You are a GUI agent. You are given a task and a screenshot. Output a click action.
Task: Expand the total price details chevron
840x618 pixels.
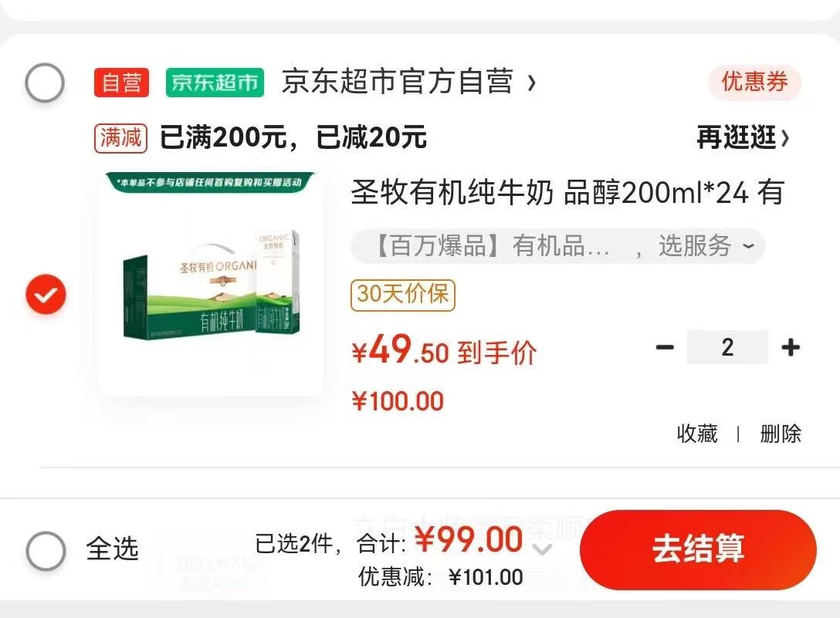pyautogui.click(x=543, y=549)
